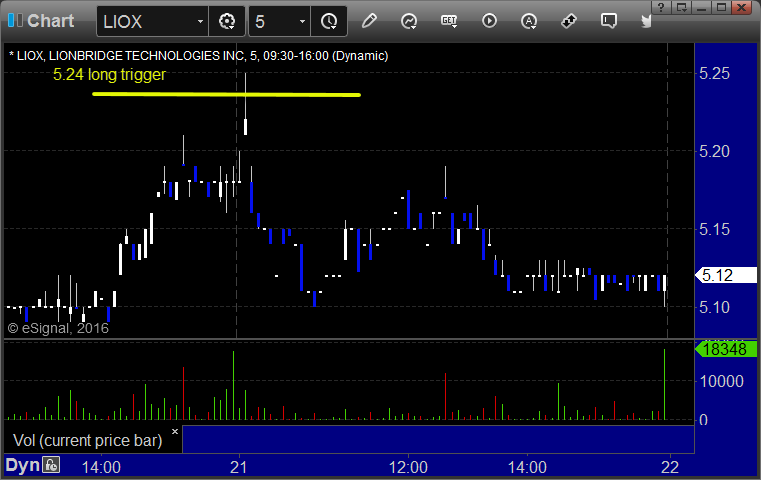Screen dimensions: 761x480
Task: Click the 10000 volume axis label
Action: (721, 381)
